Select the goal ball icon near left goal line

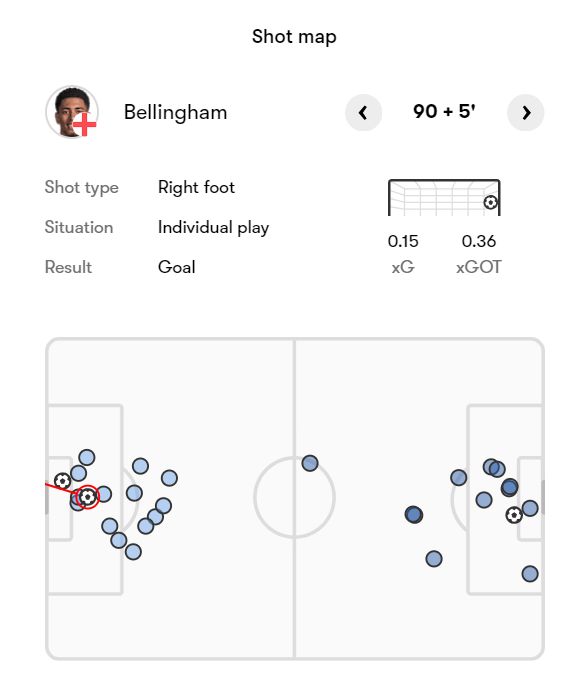[62, 481]
